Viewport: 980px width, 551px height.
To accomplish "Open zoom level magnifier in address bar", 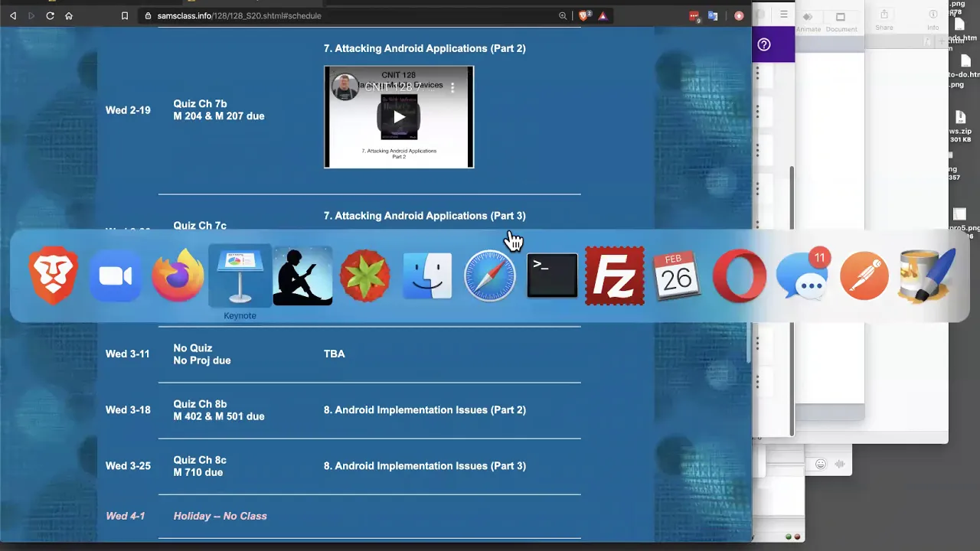I will point(563,15).
